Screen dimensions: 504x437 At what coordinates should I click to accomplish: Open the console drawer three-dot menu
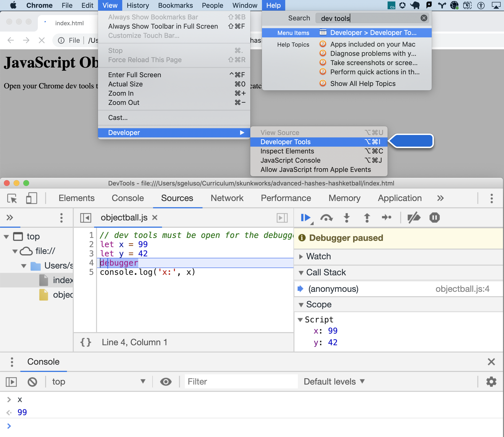12,362
